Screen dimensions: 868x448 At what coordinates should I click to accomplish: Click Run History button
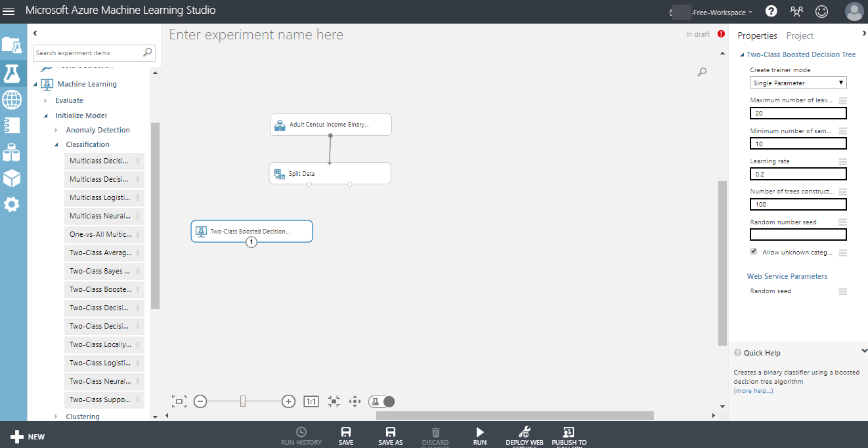pos(301,436)
